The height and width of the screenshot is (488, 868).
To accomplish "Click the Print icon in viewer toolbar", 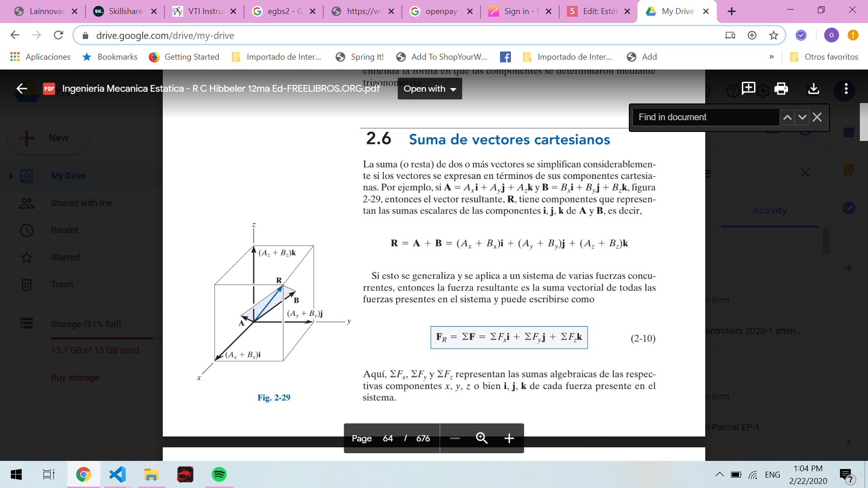I will [x=781, y=89].
